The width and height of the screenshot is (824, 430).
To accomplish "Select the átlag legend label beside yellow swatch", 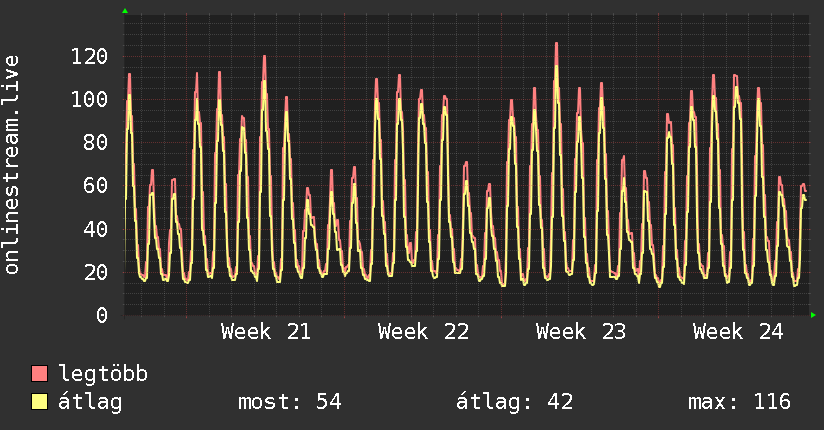I will point(90,402).
